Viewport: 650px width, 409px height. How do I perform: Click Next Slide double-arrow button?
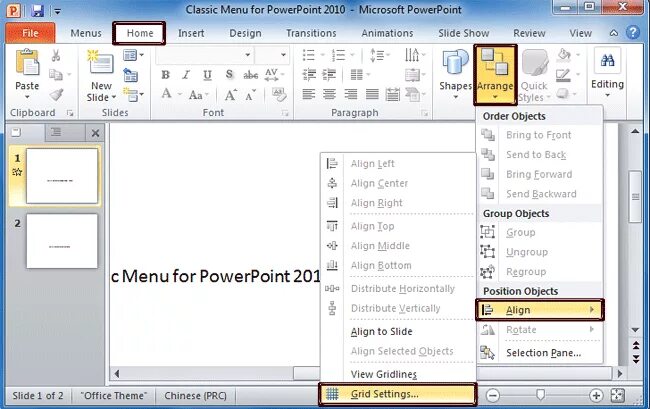click(635, 359)
